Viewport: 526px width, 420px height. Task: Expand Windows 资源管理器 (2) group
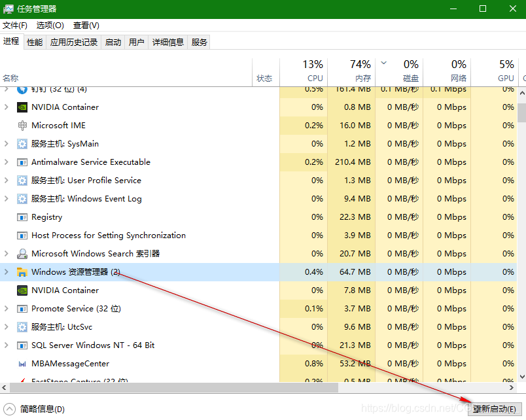6,271
